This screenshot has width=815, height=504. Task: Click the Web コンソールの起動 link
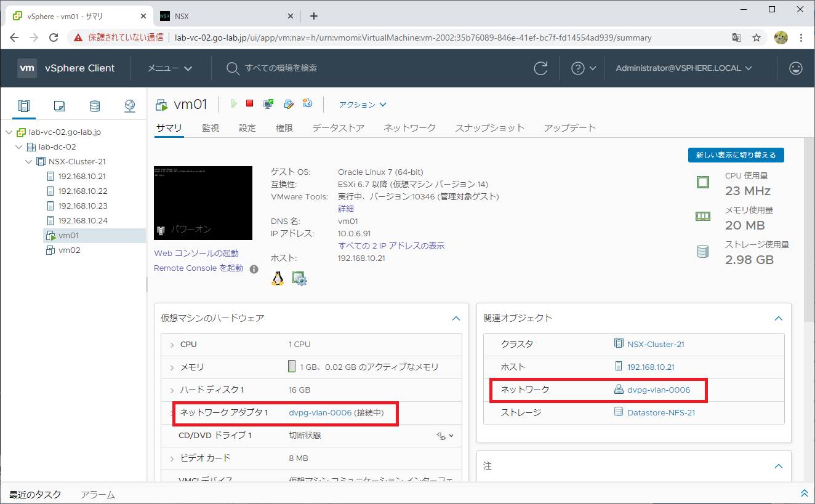click(196, 254)
